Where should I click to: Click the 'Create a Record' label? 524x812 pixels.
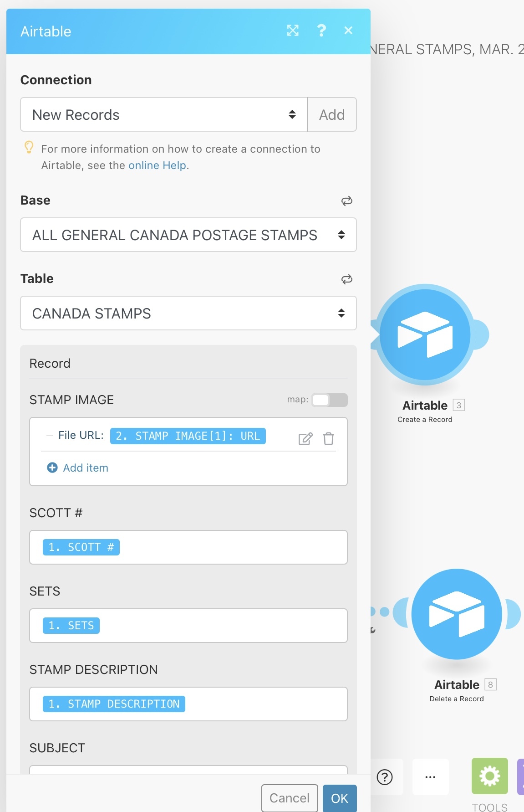pos(425,420)
